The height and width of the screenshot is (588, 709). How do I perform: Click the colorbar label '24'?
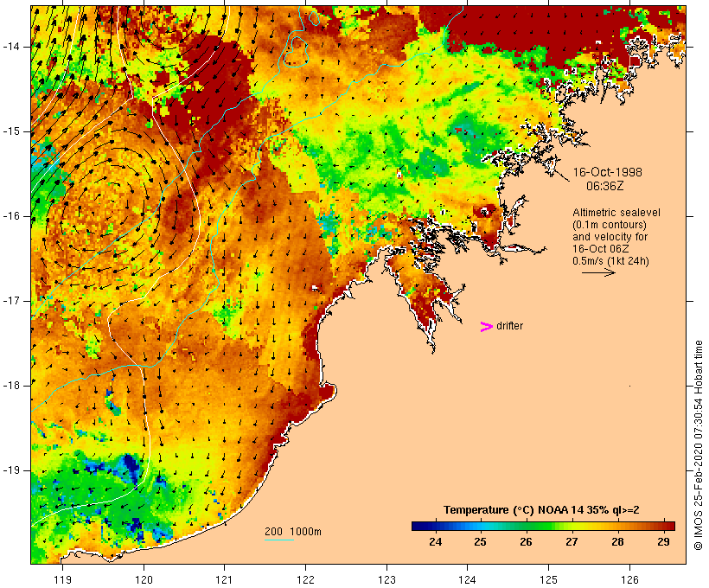point(435,542)
